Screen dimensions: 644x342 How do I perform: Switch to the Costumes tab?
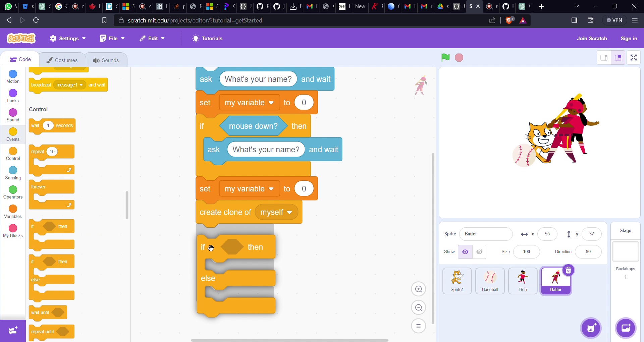click(x=62, y=60)
